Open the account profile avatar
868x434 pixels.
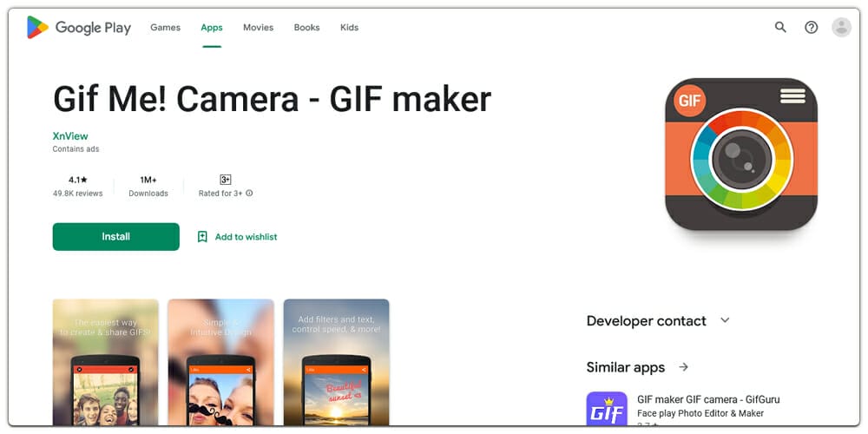pos(841,27)
